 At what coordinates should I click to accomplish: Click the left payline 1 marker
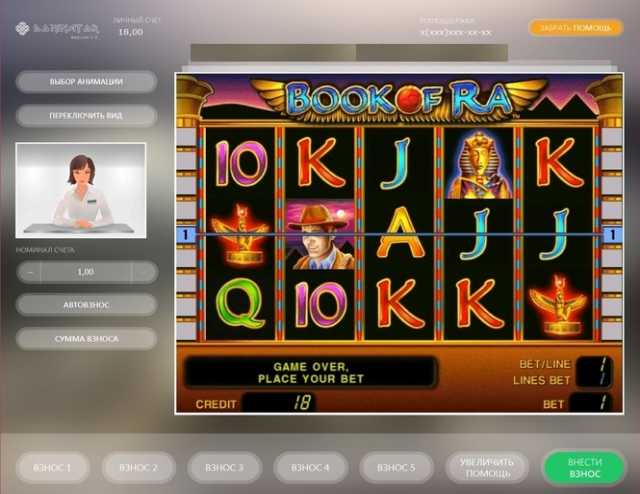click(x=186, y=235)
